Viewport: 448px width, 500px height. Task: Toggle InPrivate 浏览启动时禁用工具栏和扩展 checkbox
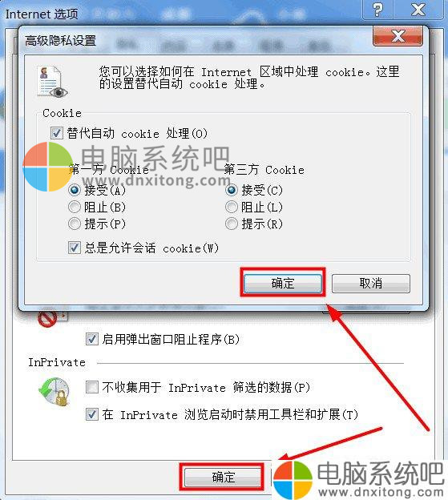tap(92, 414)
